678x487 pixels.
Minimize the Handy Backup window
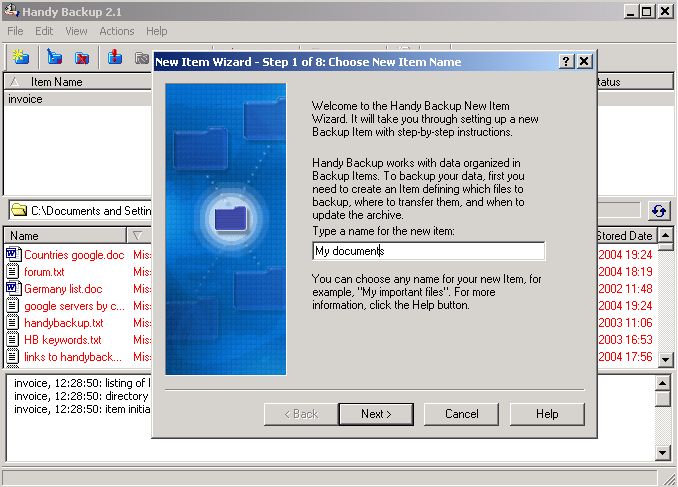631,11
